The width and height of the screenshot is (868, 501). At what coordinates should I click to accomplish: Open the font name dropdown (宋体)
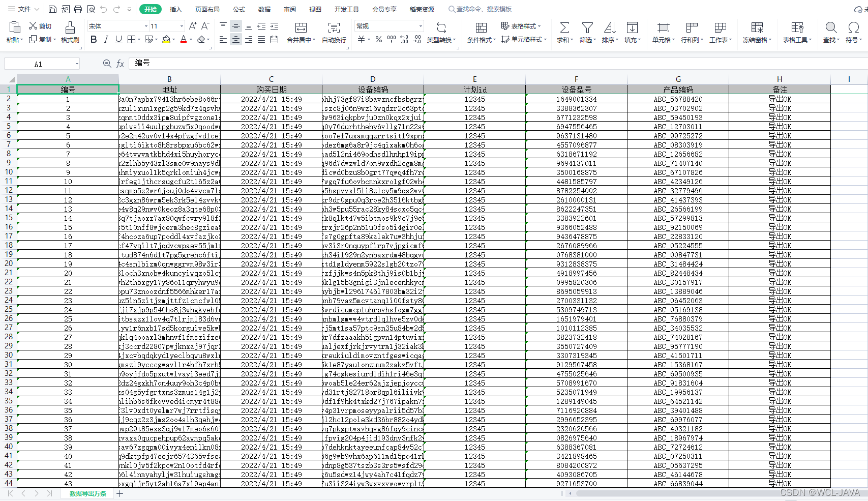click(146, 26)
